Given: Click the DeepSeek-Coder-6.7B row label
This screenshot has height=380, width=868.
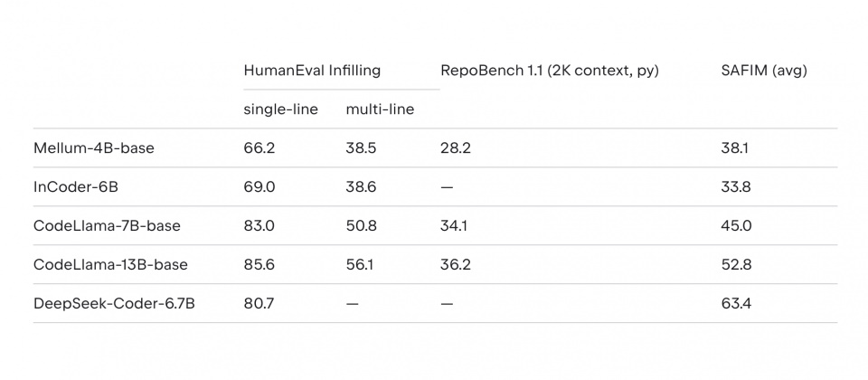Looking at the screenshot, I should [114, 304].
